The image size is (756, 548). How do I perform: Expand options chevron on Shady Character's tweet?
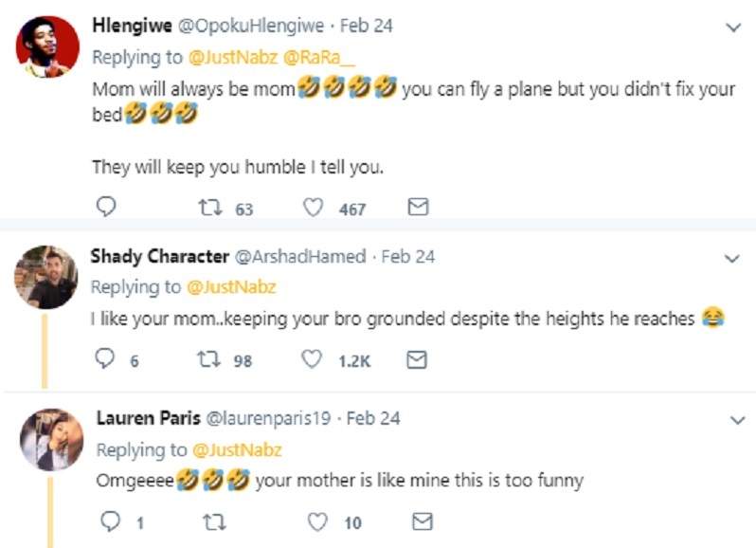[731, 258]
